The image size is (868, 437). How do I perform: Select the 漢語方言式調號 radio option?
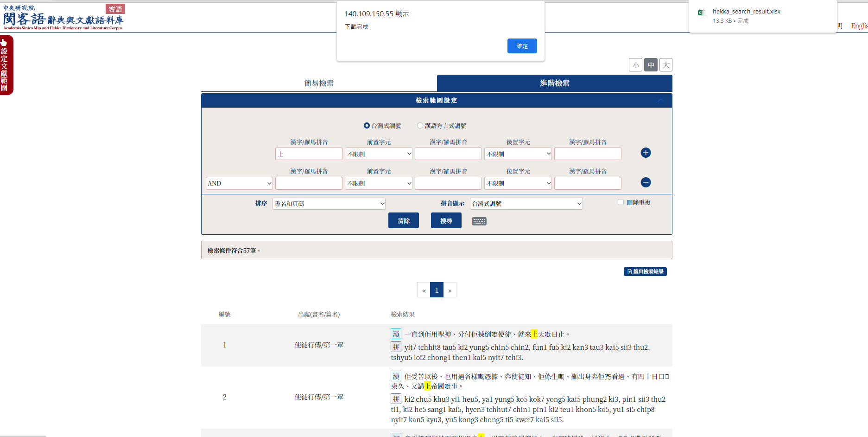[x=420, y=126]
